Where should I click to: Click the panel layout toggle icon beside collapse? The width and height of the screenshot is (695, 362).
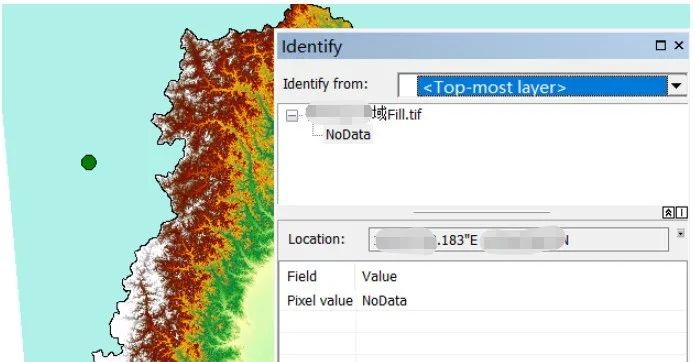681,213
